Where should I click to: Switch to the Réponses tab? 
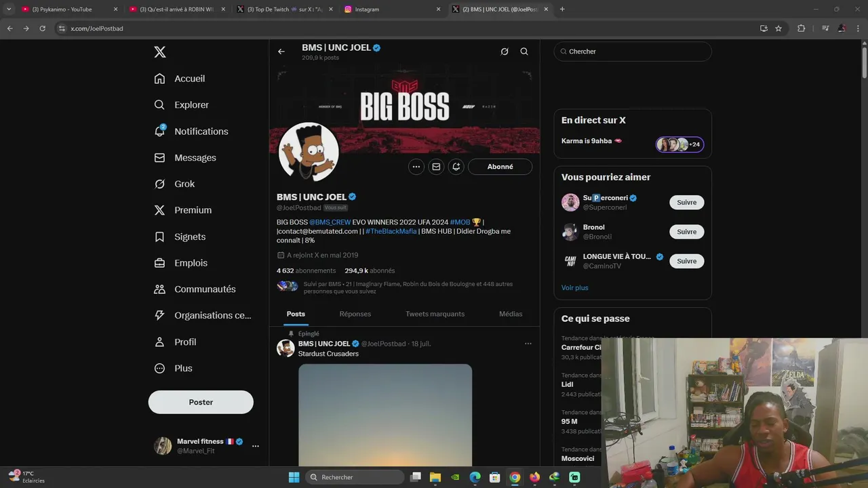click(355, 314)
